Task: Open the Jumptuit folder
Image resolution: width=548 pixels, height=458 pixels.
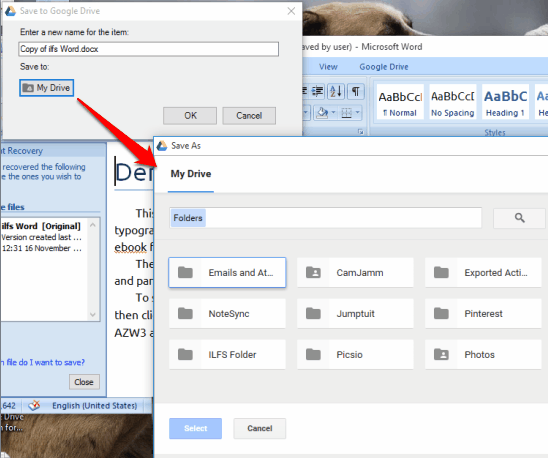Action: (x=355, y=314)
